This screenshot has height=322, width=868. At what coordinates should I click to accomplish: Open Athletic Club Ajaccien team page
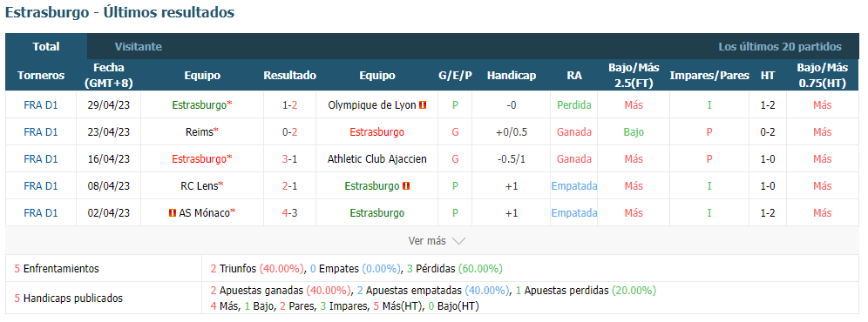(x=377, y=158)
